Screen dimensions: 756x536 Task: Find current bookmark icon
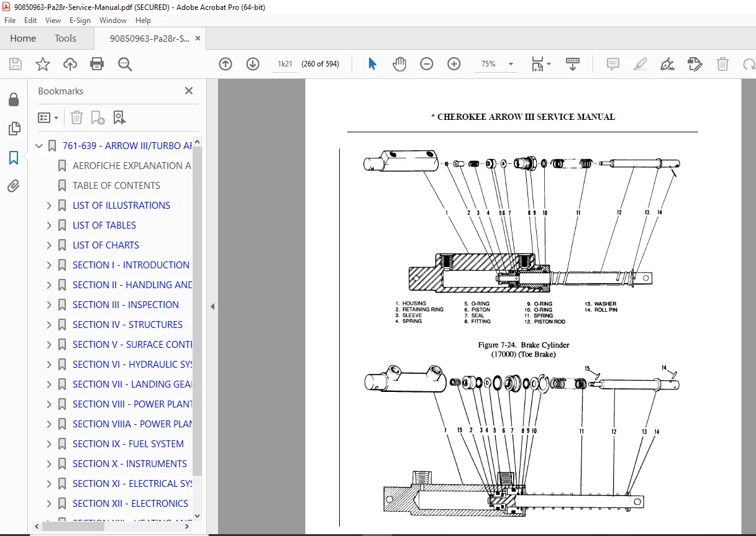(119, 117)
